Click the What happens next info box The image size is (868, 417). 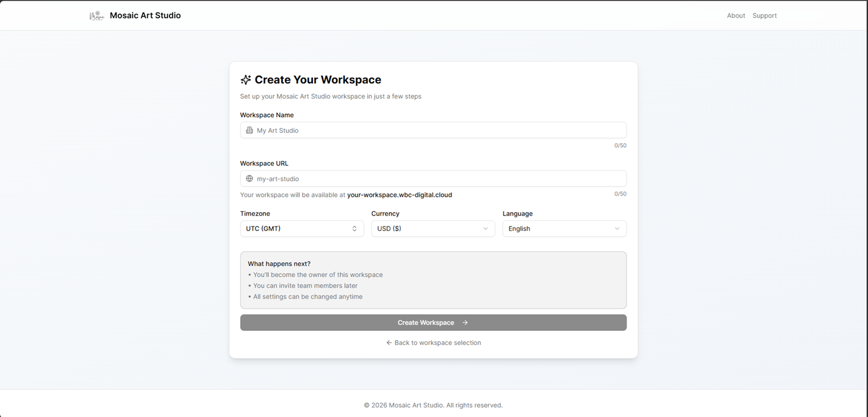click(x=433, y=280)
